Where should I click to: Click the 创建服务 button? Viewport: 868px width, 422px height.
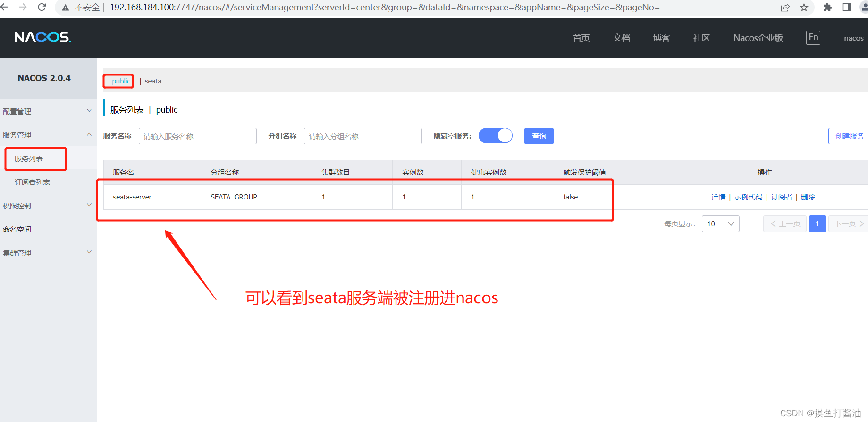(x=849, y=136)
